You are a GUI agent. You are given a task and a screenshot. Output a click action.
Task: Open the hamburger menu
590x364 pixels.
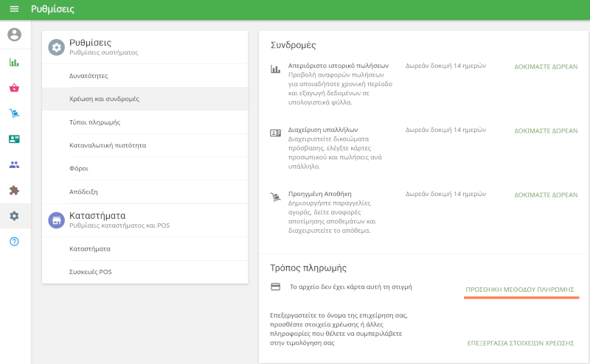(x=14, y=10)
